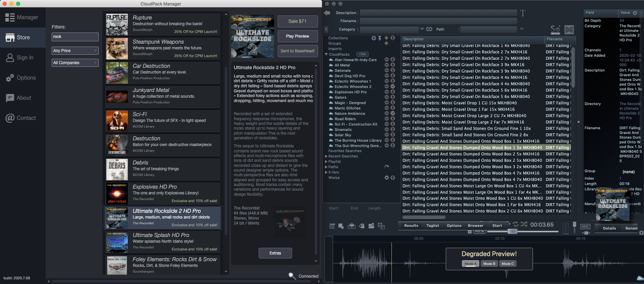The width and height of the screenshot is (644, 284).
Task: Open the Any Price filter dropdown
Action: click(75, 51)
